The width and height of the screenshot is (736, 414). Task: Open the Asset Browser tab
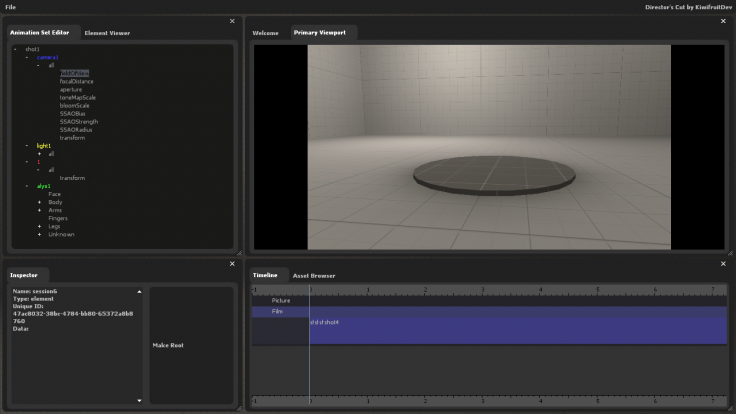tap(313, 275)
